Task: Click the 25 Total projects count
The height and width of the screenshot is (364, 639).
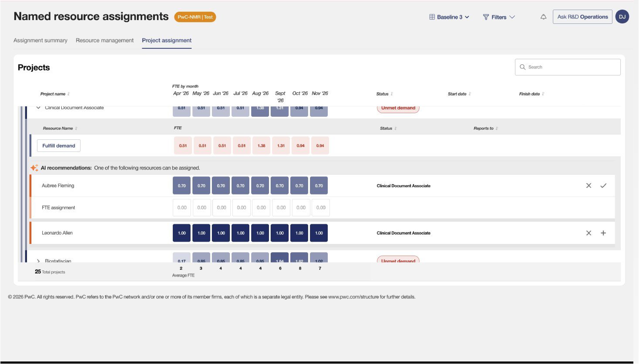Action: click(50, 272)
